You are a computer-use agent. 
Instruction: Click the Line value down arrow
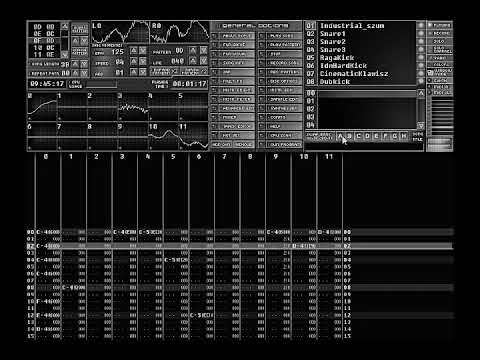coord(203,61)
